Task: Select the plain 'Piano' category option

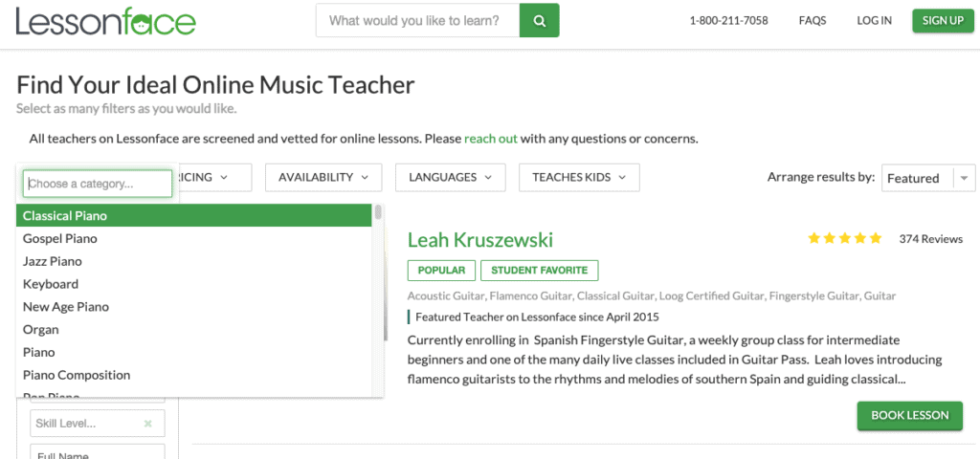Action: (193, 352)
